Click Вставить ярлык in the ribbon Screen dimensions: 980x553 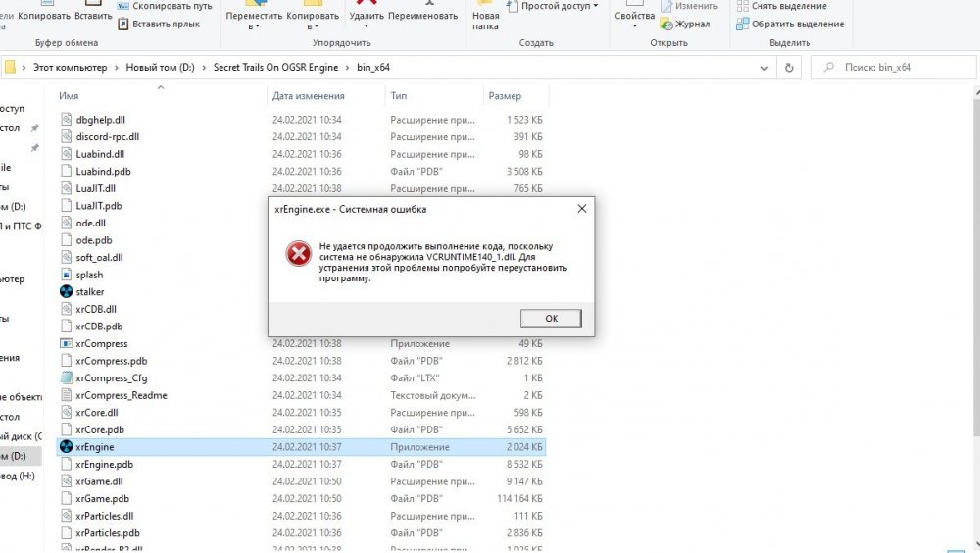[x=160, y=24]
